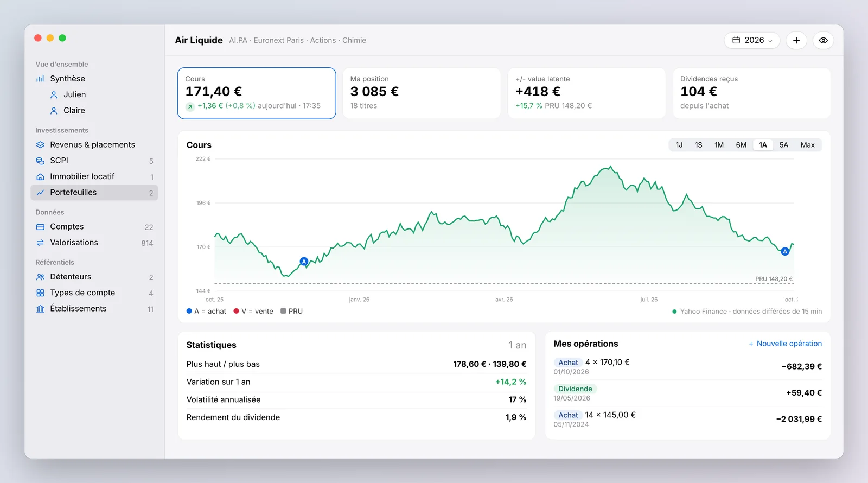Open Valorisations data

pos(94,243)
